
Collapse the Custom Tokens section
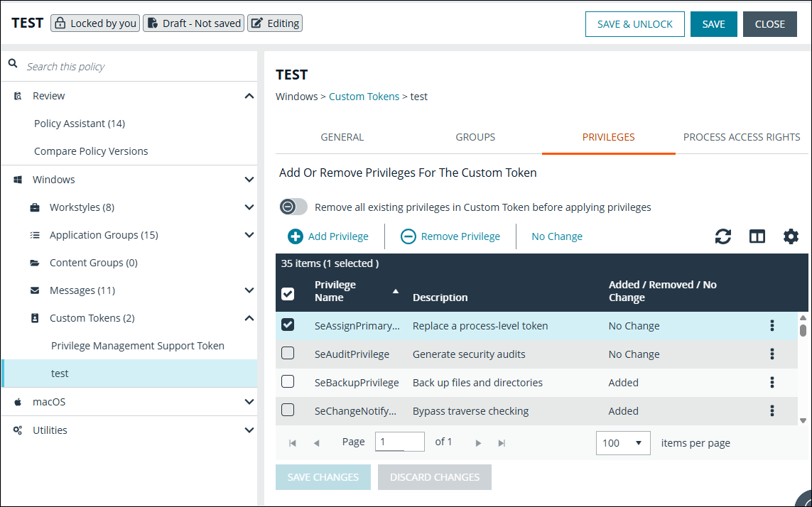pos(249,317)
